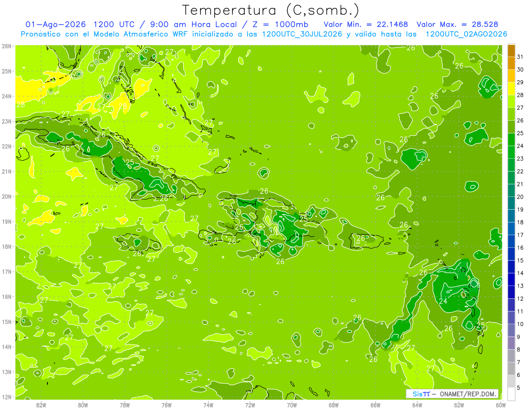This screenshot has height=411, width=532.
Task: Click the '18N' latitude axis label
Action: 7,246
